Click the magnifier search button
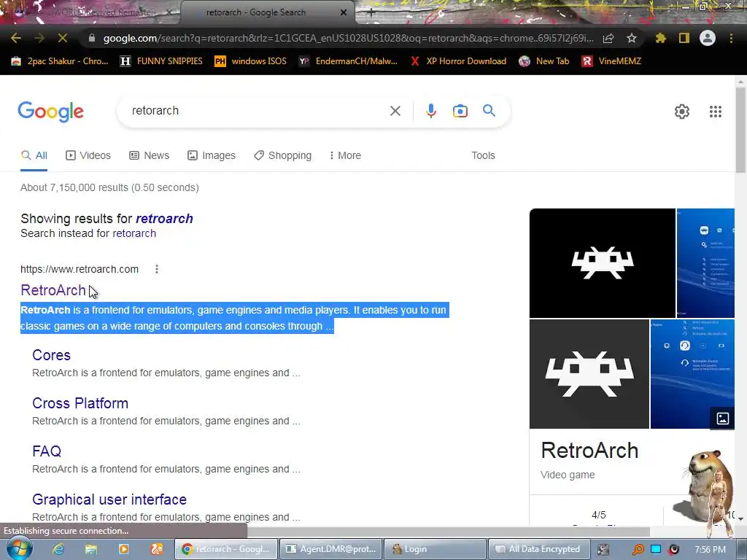 pos(489,111)
